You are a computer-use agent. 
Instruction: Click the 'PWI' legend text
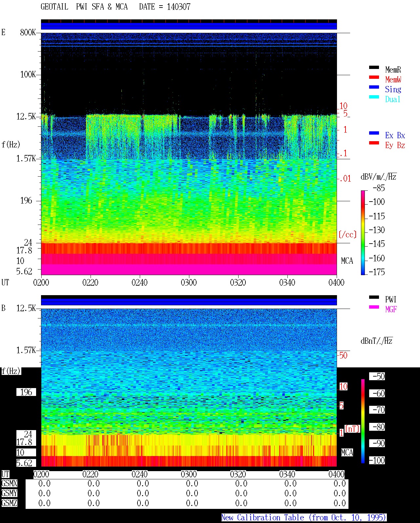(x=391, y=299)
